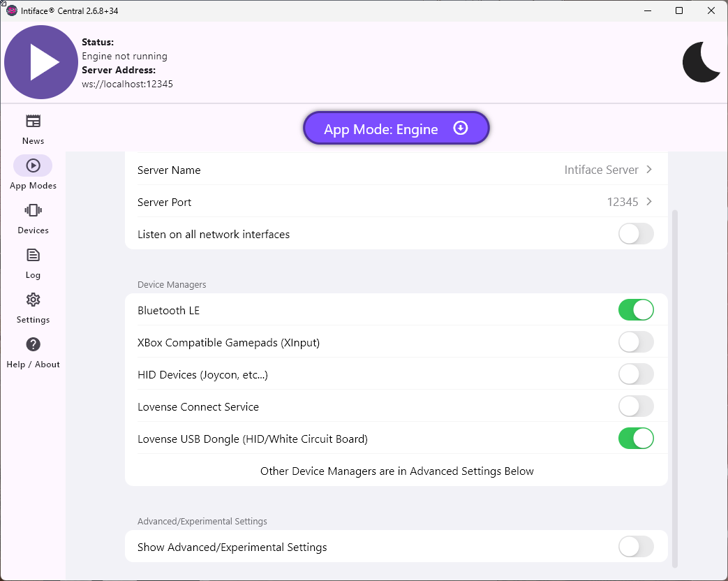Open the Server Name setting chevron
728x581 pixels.
648,170
